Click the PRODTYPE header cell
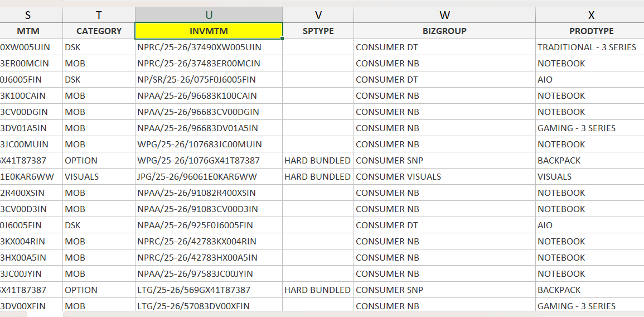 click(x=591, y=31)
